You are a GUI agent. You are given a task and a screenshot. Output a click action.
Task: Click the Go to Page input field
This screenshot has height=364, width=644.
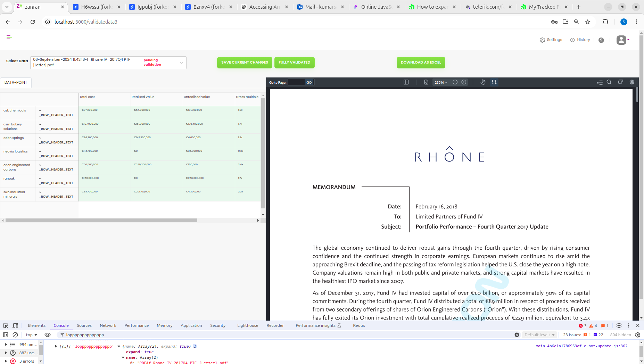click(296, 82)
